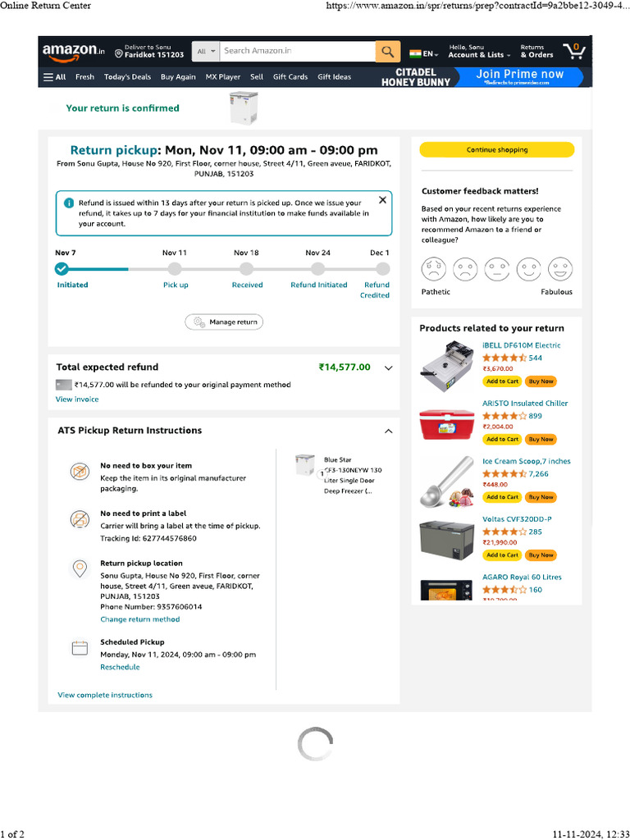The image size is (630, 840).
Task: Open the search category All dropdown
Action: [206, 51]
